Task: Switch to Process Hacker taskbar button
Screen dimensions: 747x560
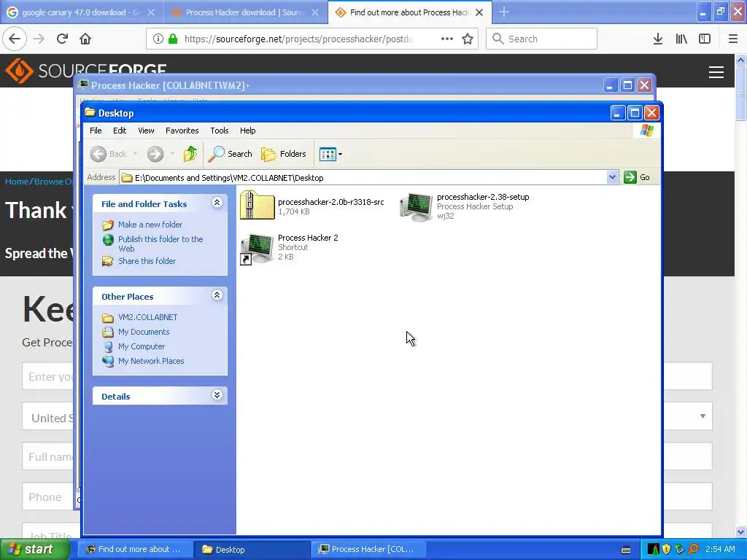Action: coord(368,549)
